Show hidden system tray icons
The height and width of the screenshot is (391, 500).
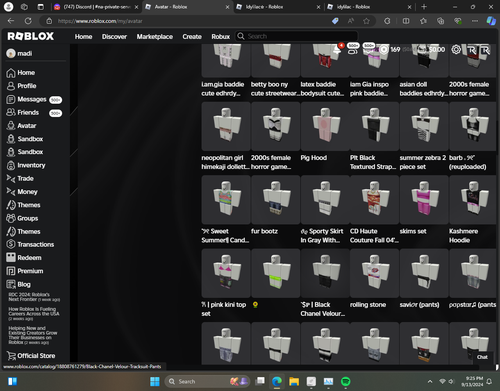coord(430,381)
